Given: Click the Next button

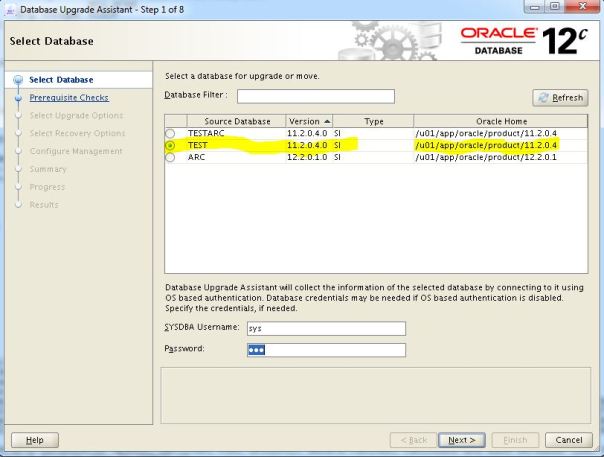Looking at the screenshot, I should (x=461, y=440).
